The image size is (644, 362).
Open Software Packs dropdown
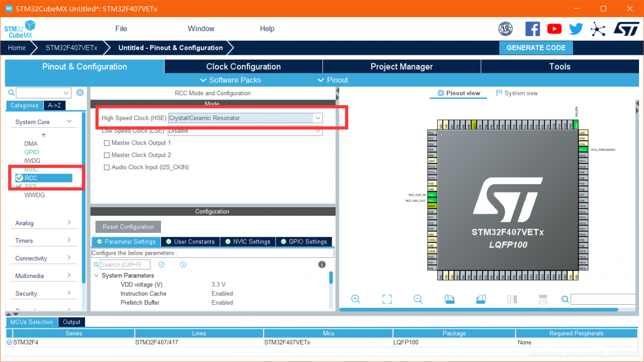230,80
